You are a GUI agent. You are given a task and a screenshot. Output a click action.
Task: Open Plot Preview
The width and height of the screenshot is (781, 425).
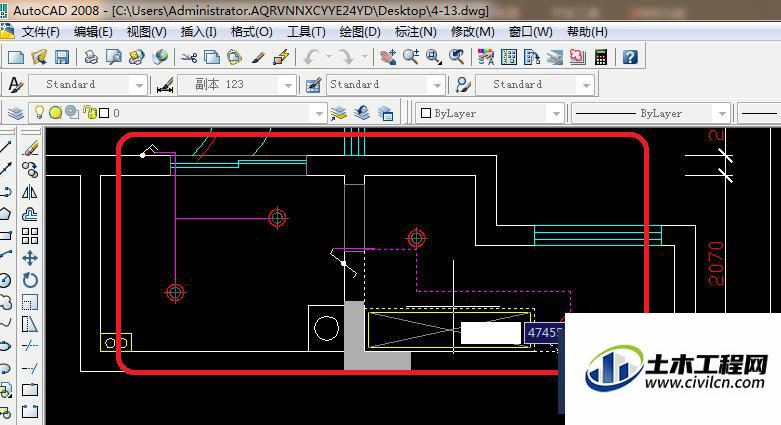coord(114,57)
